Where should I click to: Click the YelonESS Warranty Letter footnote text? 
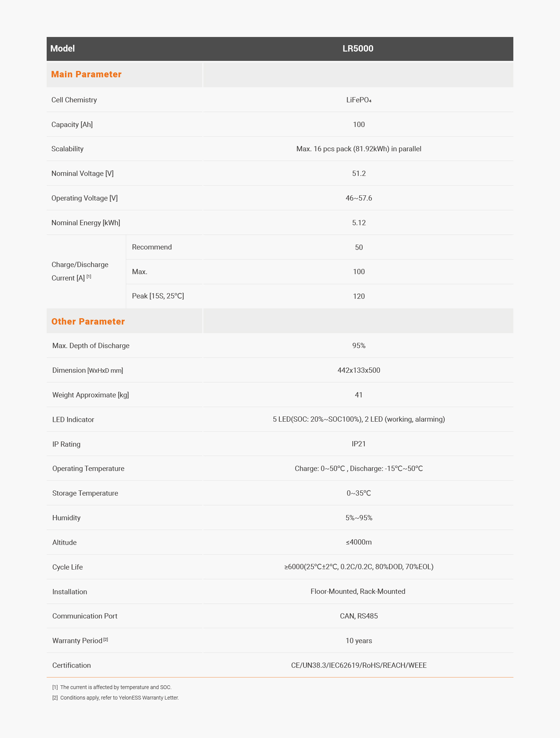pos(119,698)
